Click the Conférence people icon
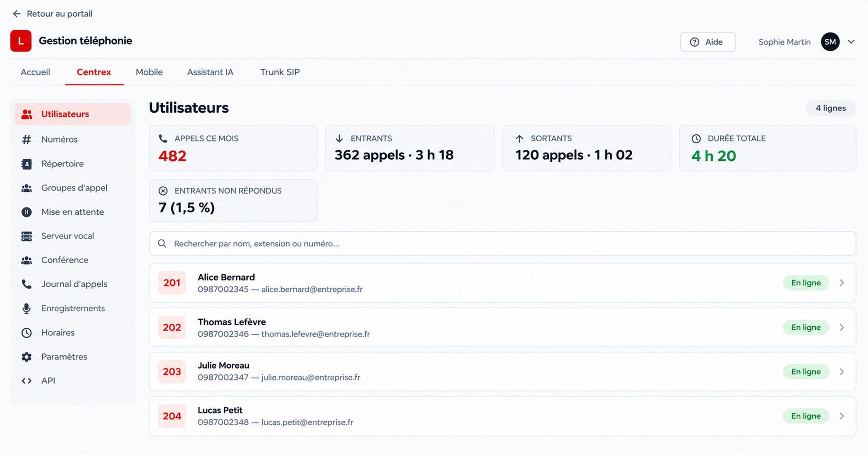868x455 pixels. point(27,261)
